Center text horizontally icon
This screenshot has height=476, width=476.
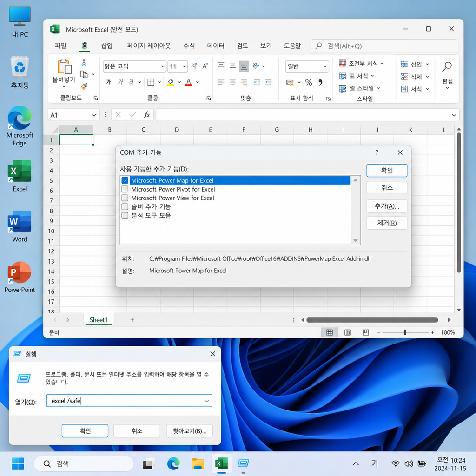pos(232,82)
